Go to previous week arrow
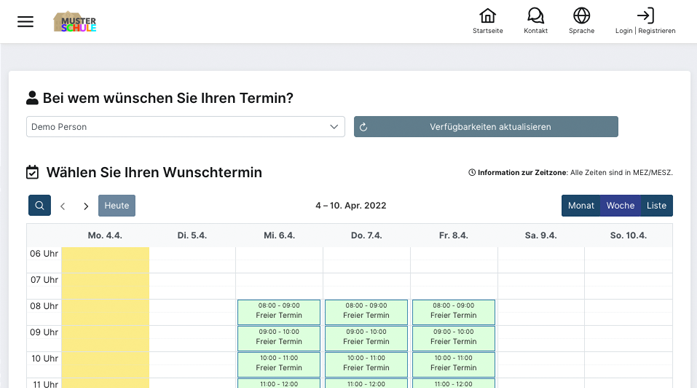 63,206
